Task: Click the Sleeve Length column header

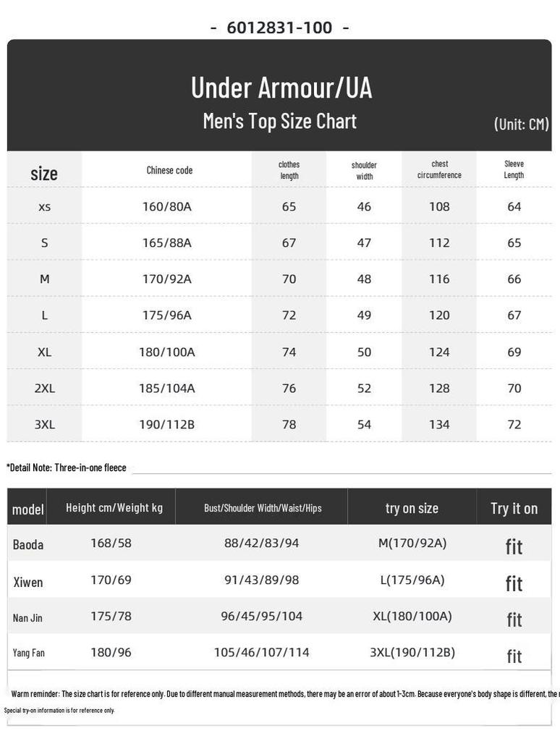Action: tap(514, 169)
